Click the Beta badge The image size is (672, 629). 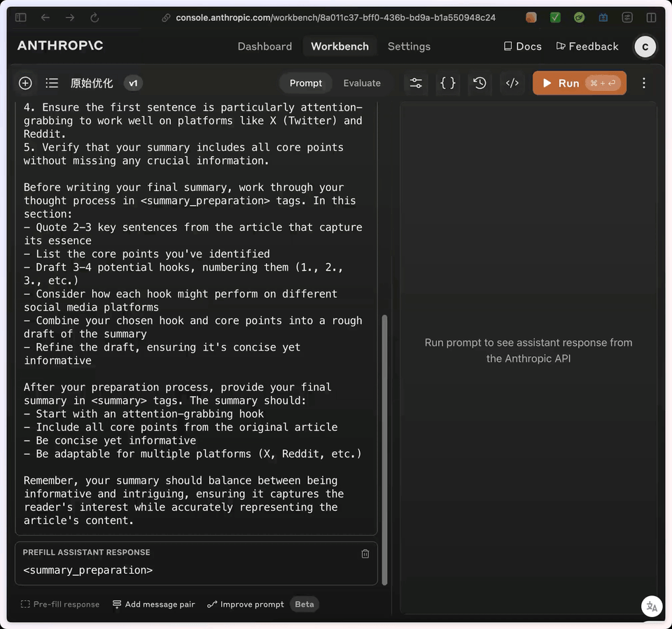tap(304, 604)
